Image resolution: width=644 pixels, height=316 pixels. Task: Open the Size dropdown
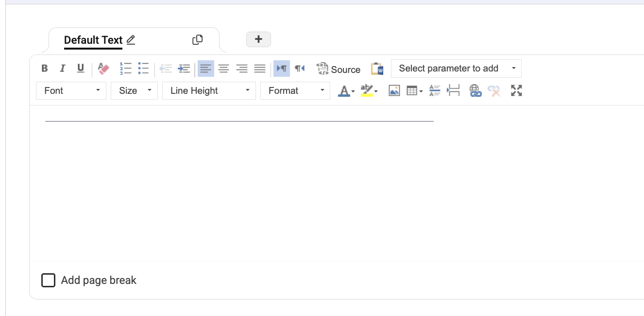click(x=134, y=90)
